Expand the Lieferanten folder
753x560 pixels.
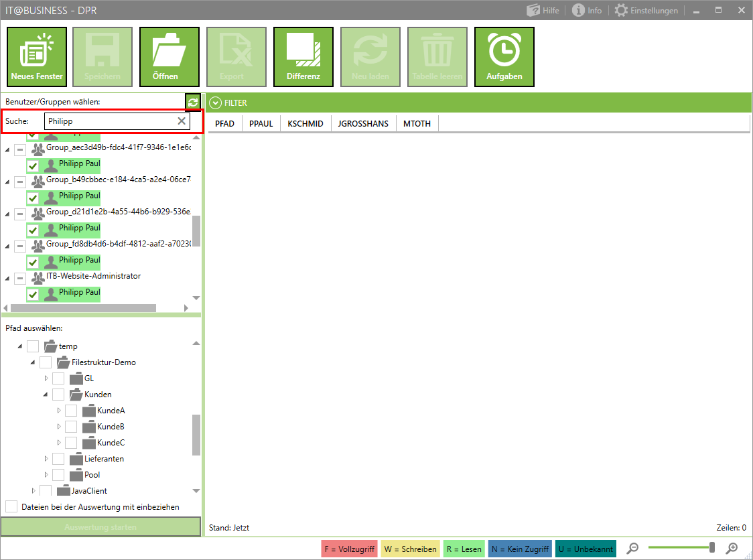click(46, 459)
